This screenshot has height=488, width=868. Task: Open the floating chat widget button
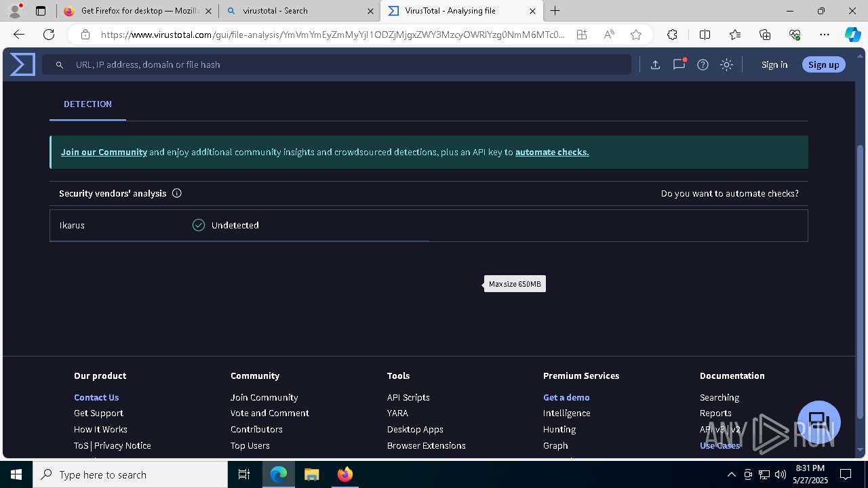(819, 422)
